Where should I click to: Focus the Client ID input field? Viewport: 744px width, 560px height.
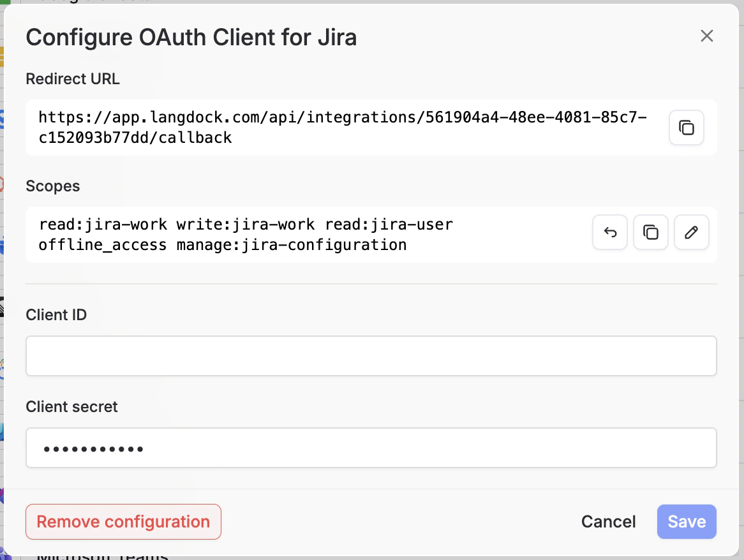(x=371, y=356)
